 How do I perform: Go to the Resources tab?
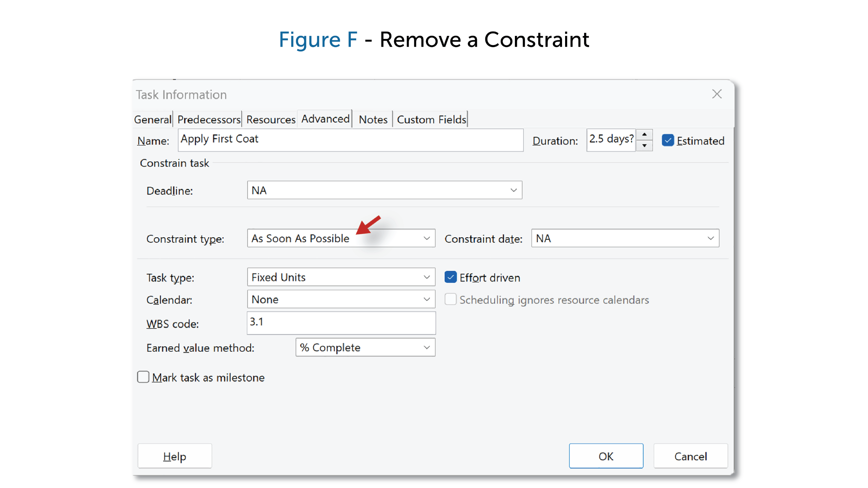[270, 120]
